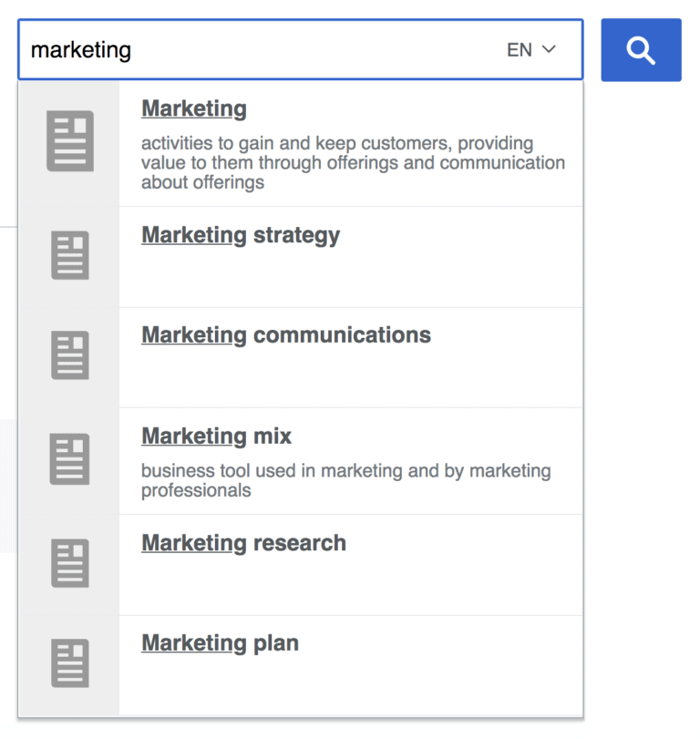This screenshot has width=700, height=739.
Task: Click the chevron next to EN
Action: click(x=548, y=51)
